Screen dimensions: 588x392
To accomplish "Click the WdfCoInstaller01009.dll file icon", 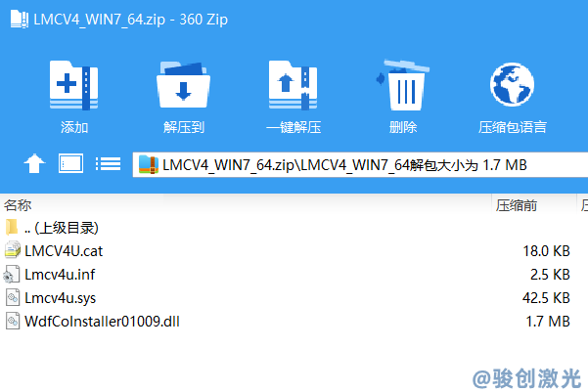I will 13,322.
